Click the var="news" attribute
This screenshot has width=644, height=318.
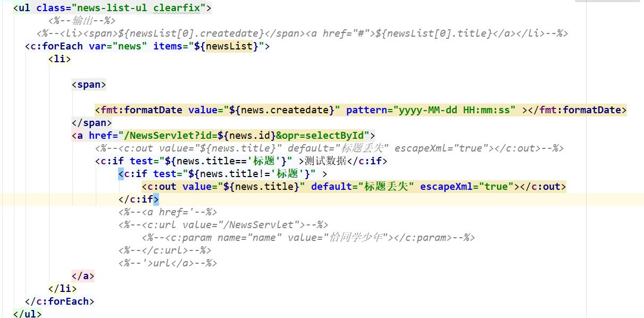pos(118,46)
